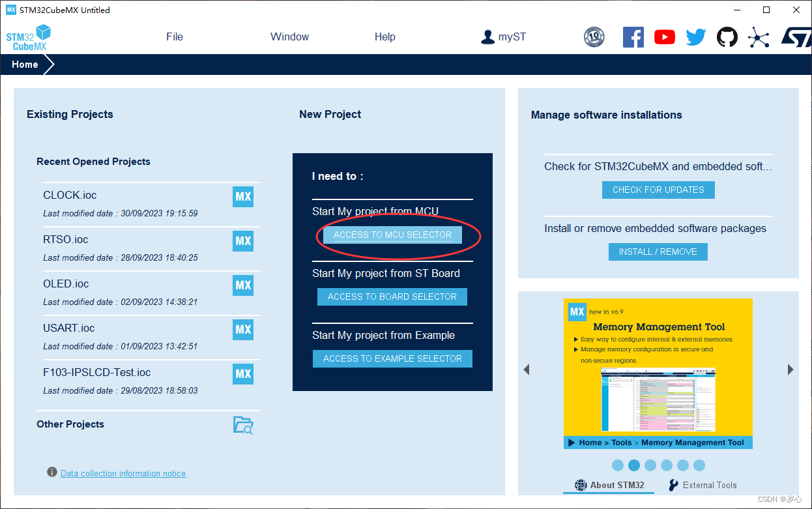The height and width of the screenshot is (509, 812).
Task: Switch to the About STM32 tab
Action: (609, 485)
